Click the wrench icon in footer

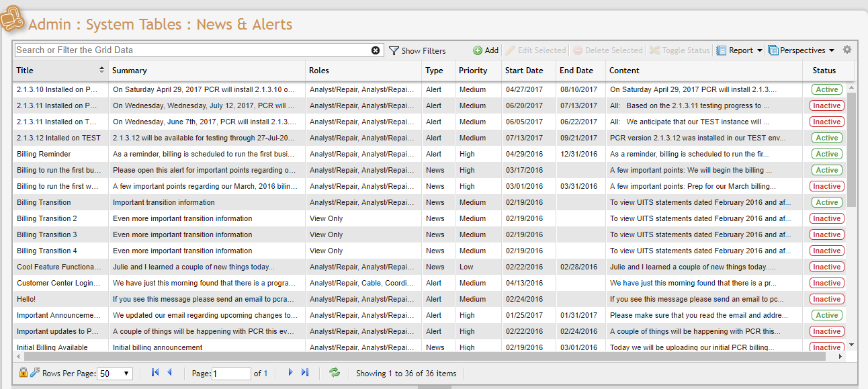coord(35,372)
